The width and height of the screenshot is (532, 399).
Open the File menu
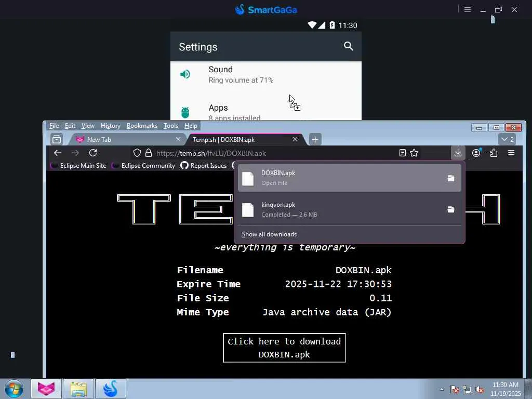pos(54,126)
